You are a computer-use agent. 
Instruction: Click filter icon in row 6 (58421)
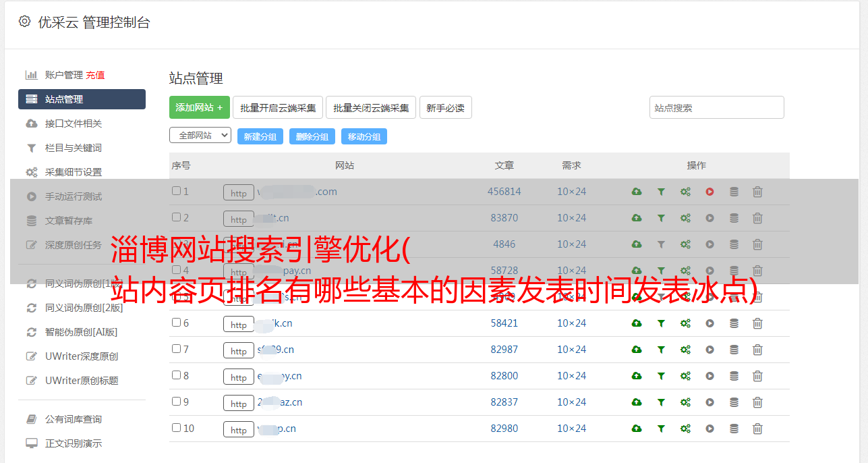click(x=661, y=323)
